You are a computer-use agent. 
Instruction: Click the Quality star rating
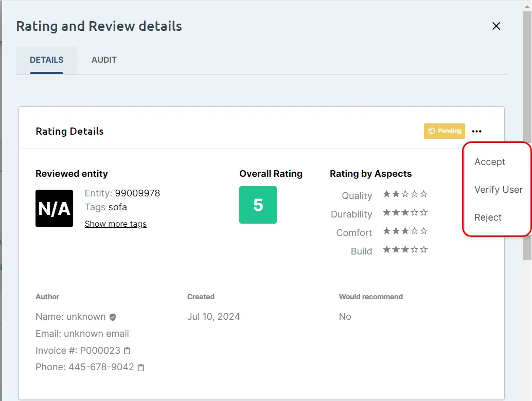[x=405, y=194]
